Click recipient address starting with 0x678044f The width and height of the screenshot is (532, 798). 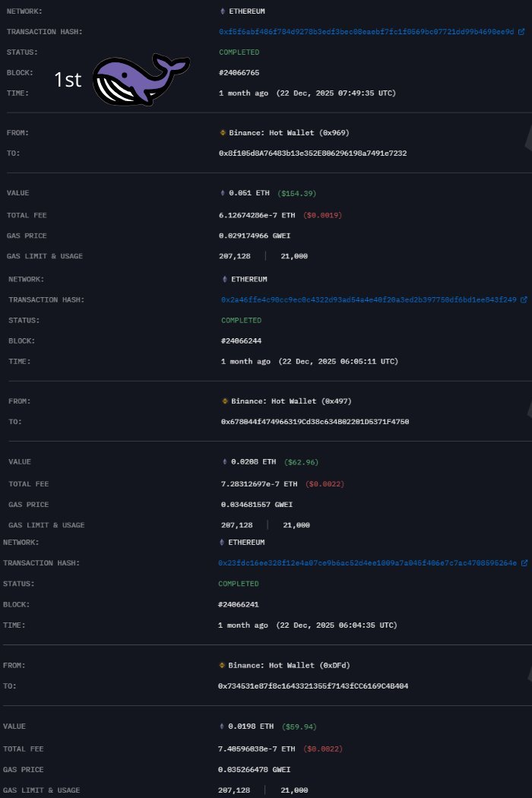pyautogui.click(x=315, y=421)
